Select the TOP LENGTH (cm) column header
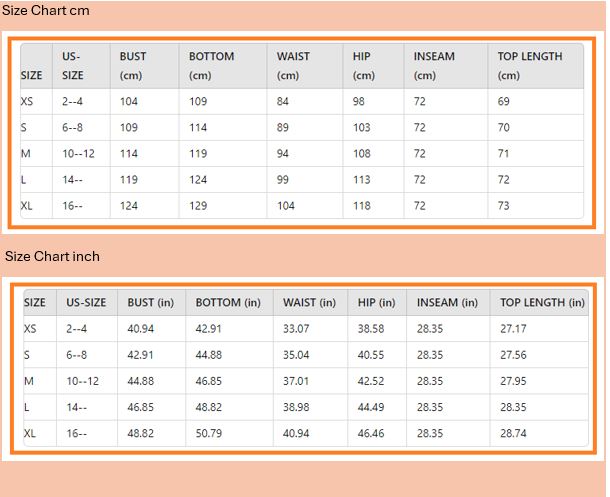The height and width of the screenshot is (497, 610). 529,65
